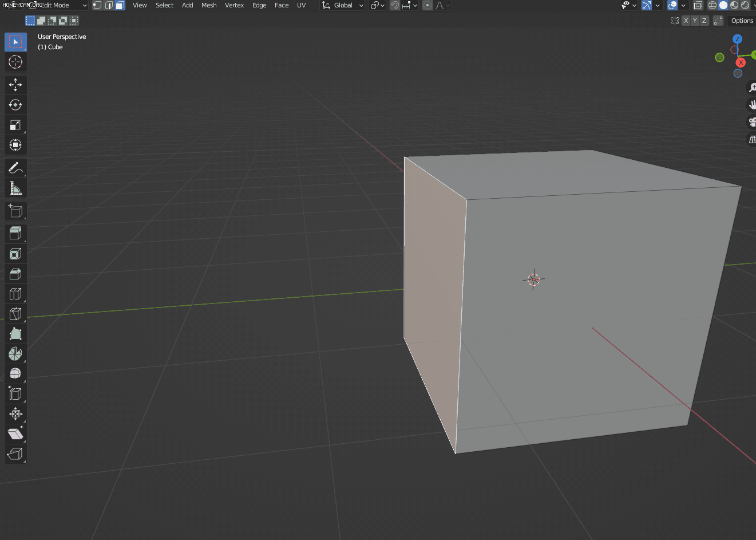Toggle viewport overlays
Screen dimensions: 756x540
click(672, 5)
